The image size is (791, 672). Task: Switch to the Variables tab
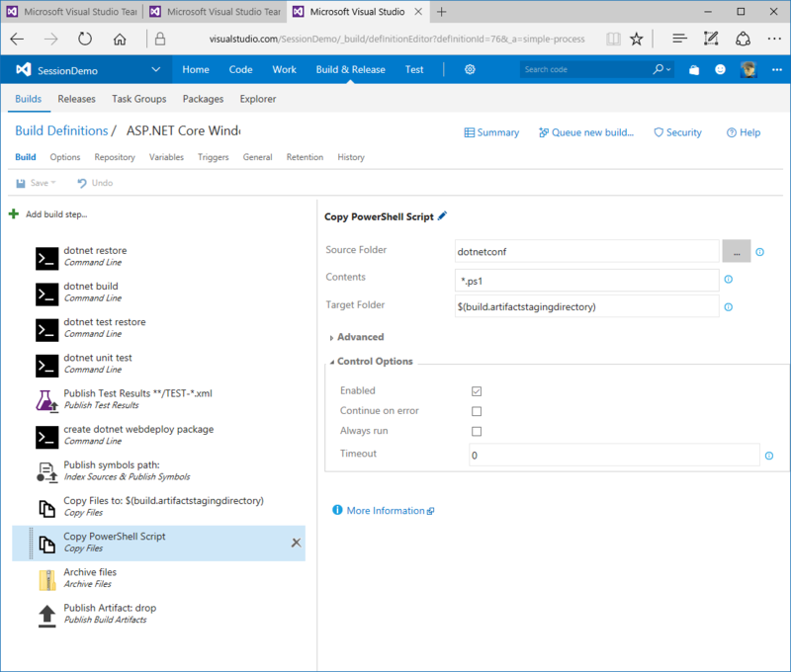(166, 157)
